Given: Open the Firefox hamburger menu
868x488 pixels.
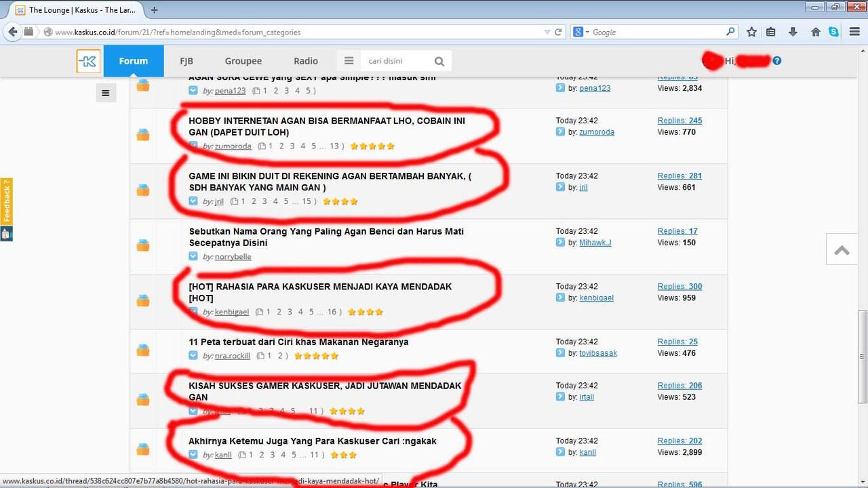Looking at the screenshot, I should click(854, 32).
